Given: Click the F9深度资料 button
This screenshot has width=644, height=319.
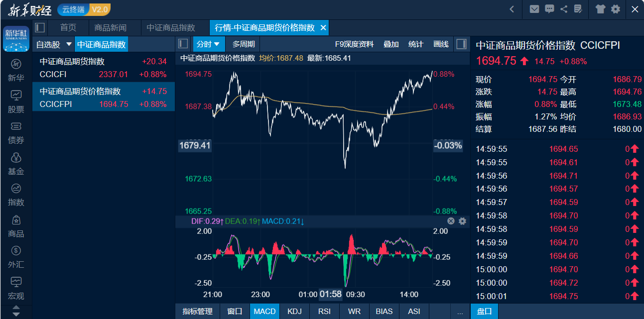Looking at the screenshot, I should (354, 44).
